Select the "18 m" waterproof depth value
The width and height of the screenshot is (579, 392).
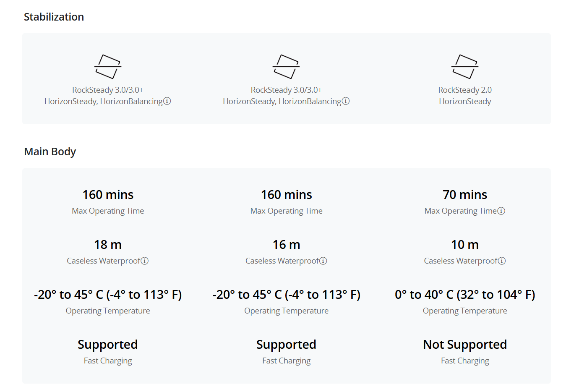click(108, 245)
